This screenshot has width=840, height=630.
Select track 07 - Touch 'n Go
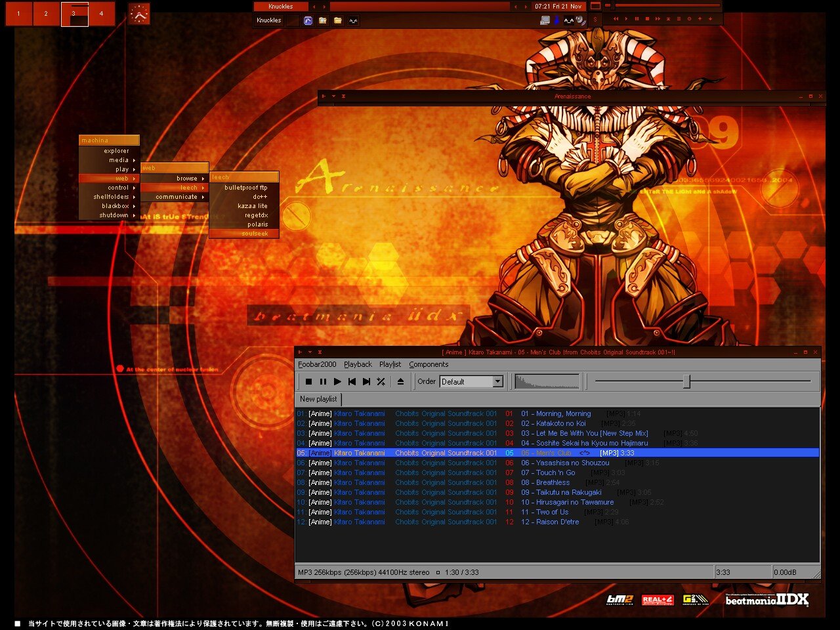pos(557,472)
